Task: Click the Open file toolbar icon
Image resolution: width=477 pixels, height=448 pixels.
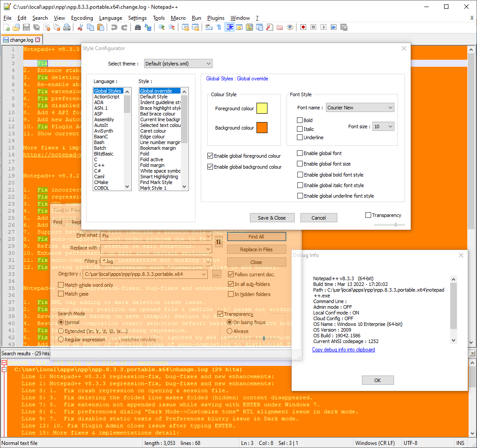Action: (16, 27)
